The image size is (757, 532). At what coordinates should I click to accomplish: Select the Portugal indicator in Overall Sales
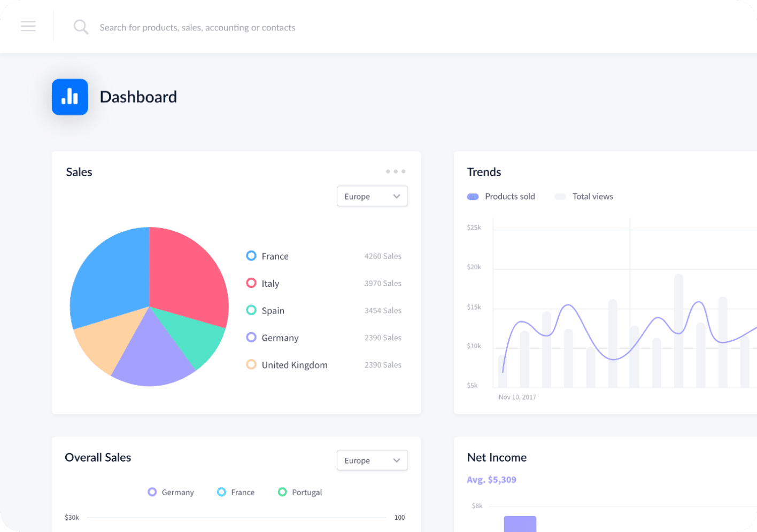282,492
